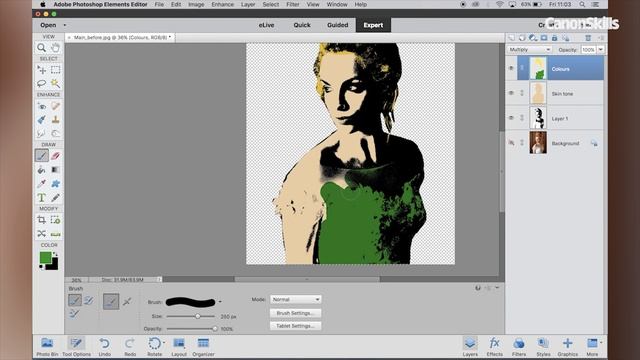The image size is (640, 360).
Task: Enable Airbrush mode in brush options
Action: 127,302
